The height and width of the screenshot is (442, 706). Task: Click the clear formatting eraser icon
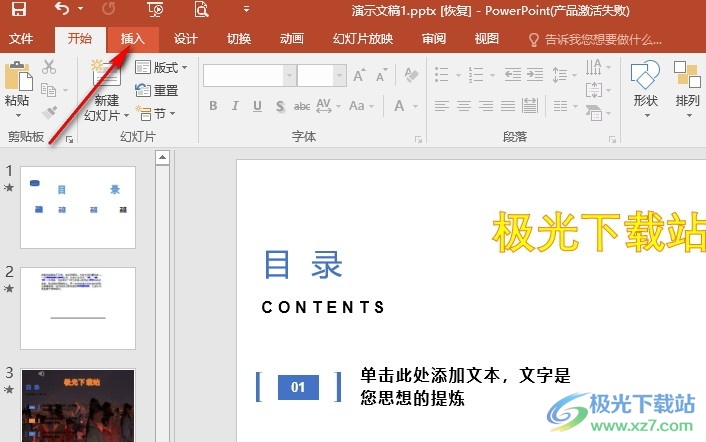click(411, 75)
